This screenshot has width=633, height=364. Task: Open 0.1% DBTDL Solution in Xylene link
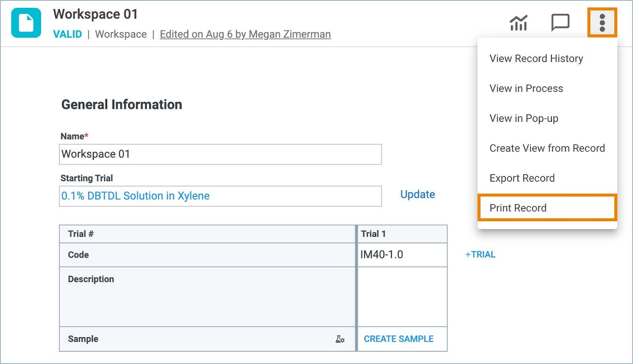135,196
